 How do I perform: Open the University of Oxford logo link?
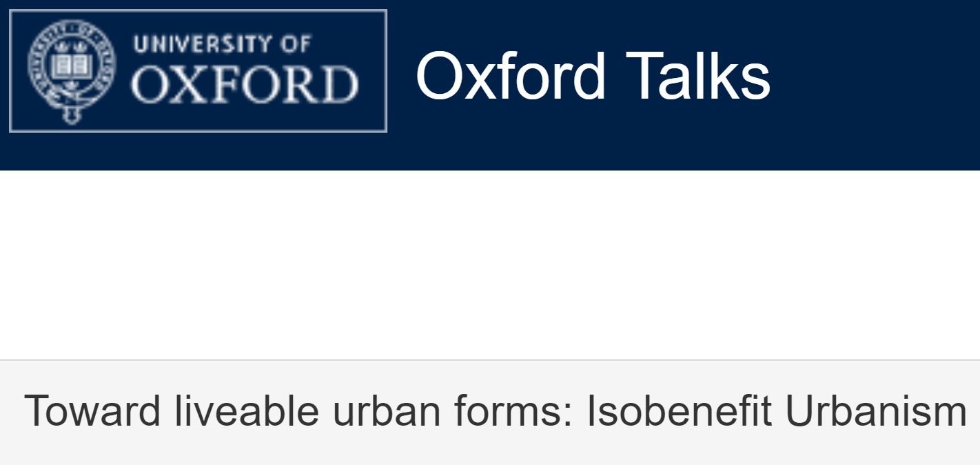pyautogui.click(x=198, y=71)
